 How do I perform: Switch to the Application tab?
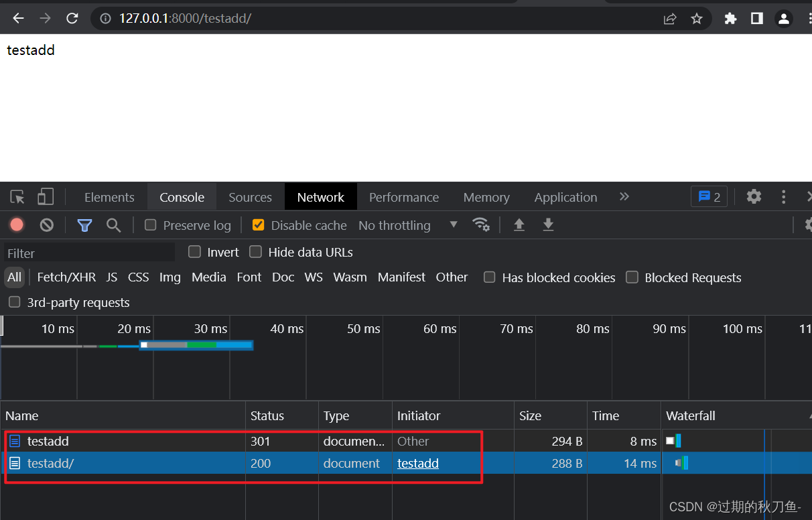click(565, 197)
